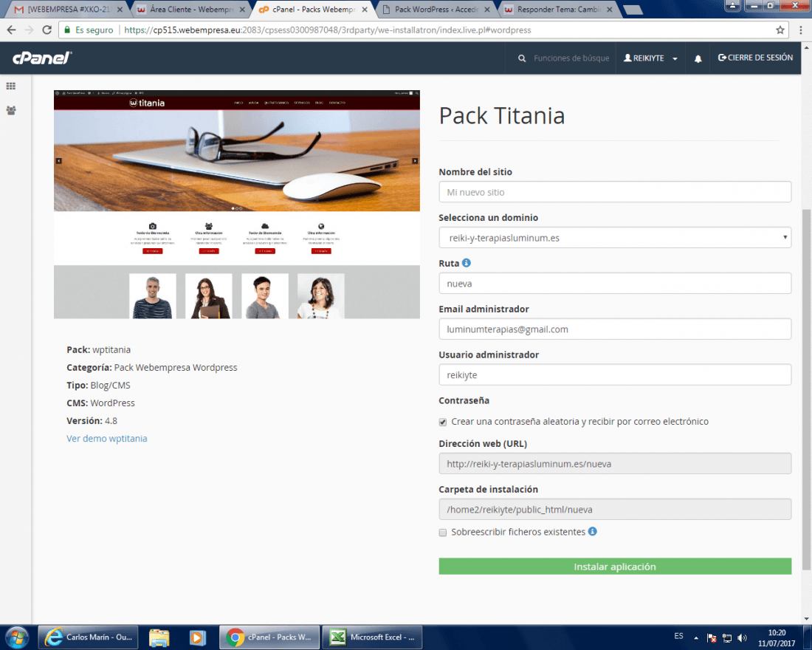
Task: Click the volume speaker tray icon
Action: click(x=742, y=637)
